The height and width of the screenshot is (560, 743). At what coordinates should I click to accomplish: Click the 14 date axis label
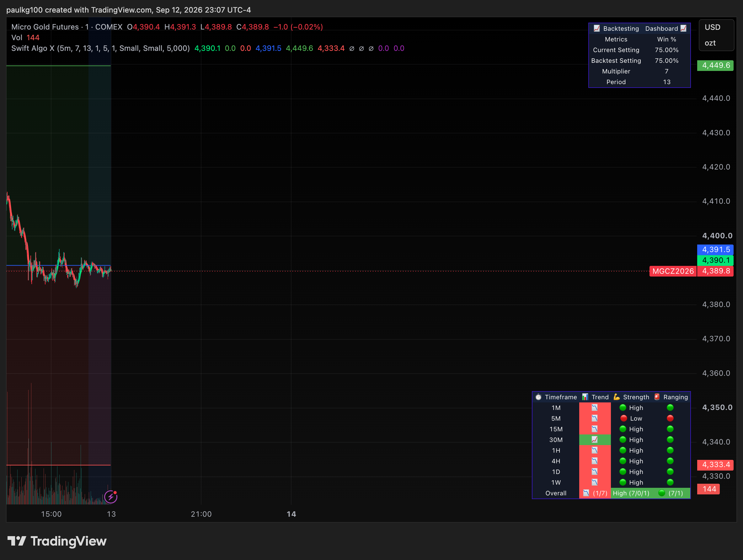[x=291, y=514]
